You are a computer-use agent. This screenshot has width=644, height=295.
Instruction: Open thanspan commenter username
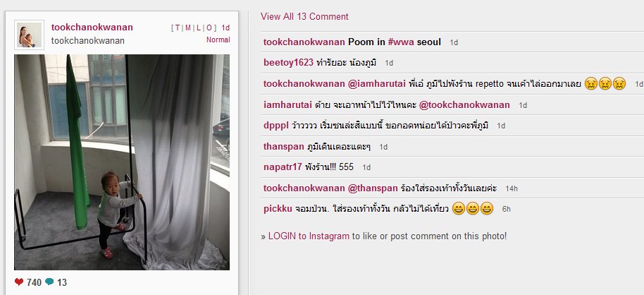pyautogui.click(x=284, y=147)
